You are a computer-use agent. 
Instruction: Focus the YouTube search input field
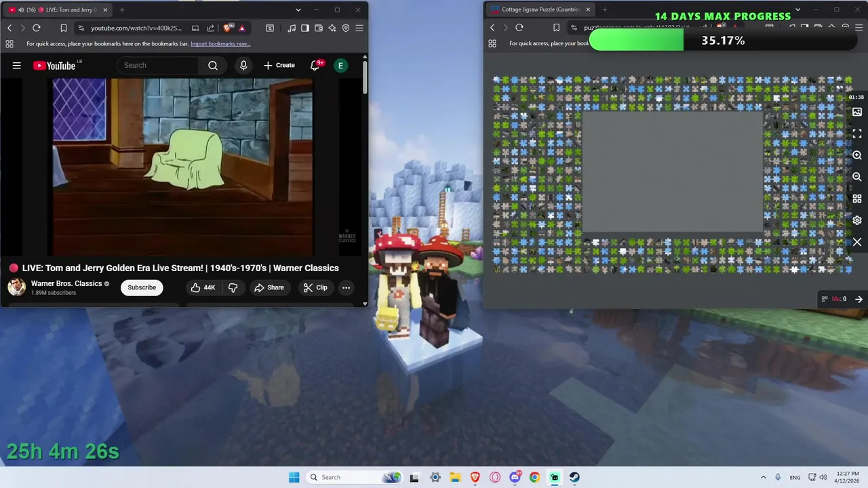(158, 65)
